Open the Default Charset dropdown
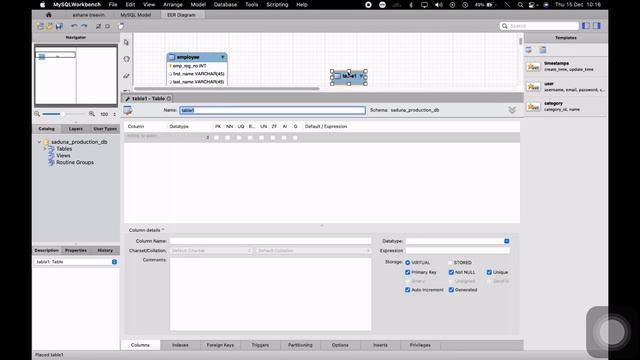The height and width of the screenshot is (360, 640). click(211, 251)
